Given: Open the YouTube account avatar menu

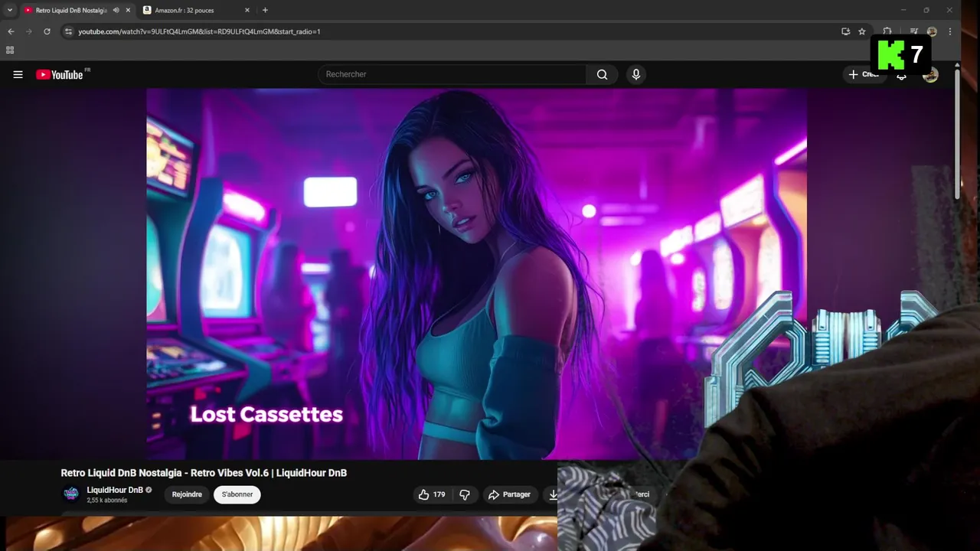Looking at the screenshot, I should coord(930,74).
